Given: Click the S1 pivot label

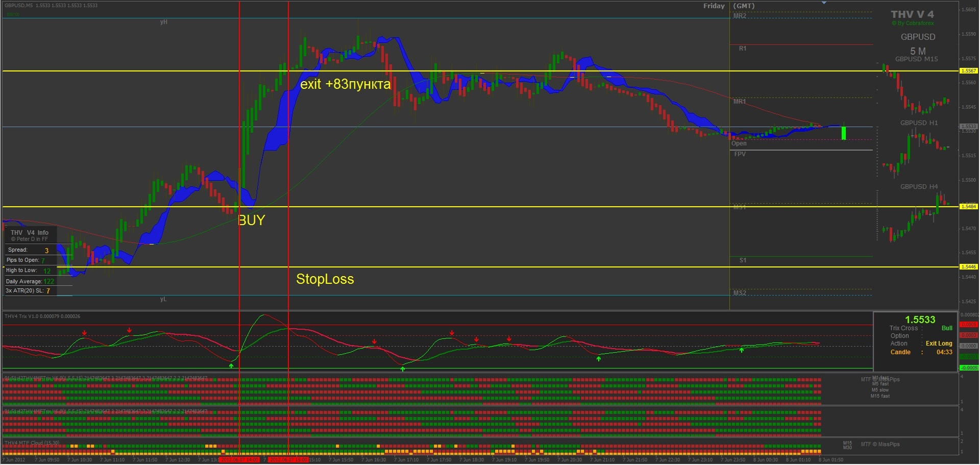Looking at the screenshot, I should click(x=743, y=260).
